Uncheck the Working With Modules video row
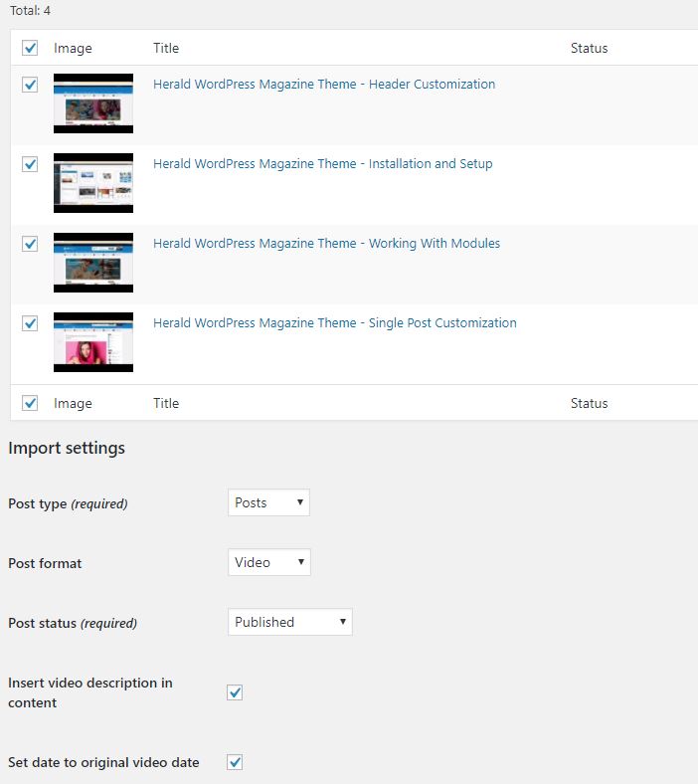 (30, 244)
